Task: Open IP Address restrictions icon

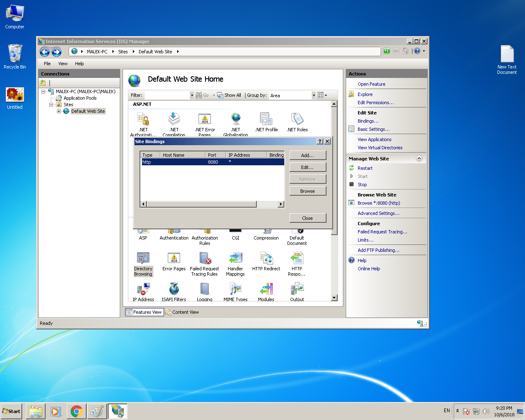Action: [143, 292]
